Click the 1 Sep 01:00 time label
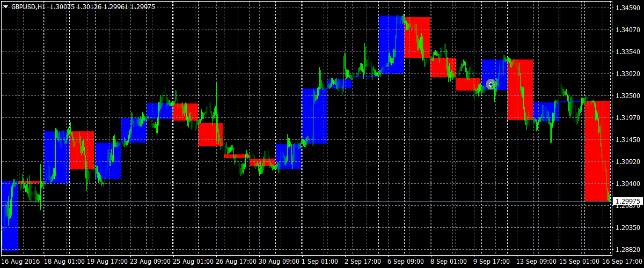The width and height of the screenshot is (644, 268). tap(320, 262)
